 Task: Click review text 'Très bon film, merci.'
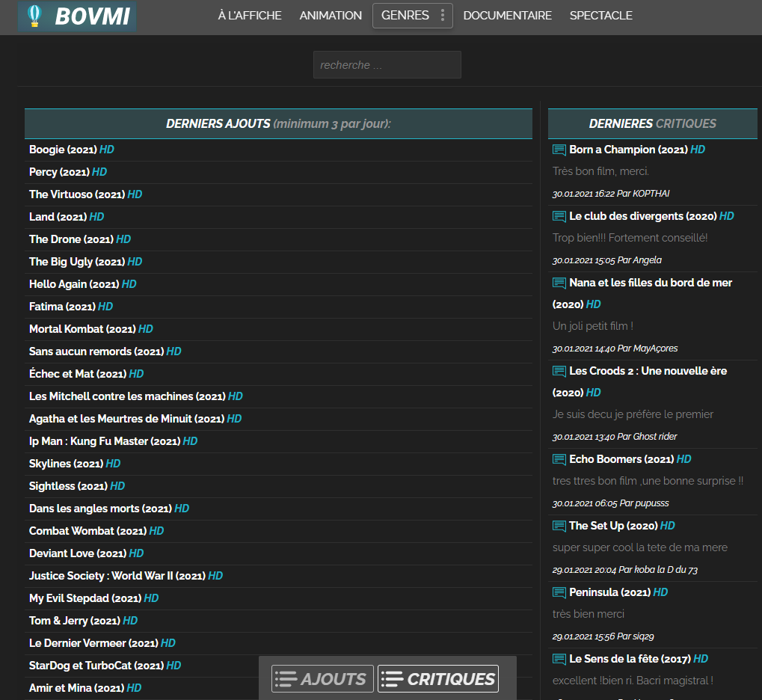click(x=600, y=171)
